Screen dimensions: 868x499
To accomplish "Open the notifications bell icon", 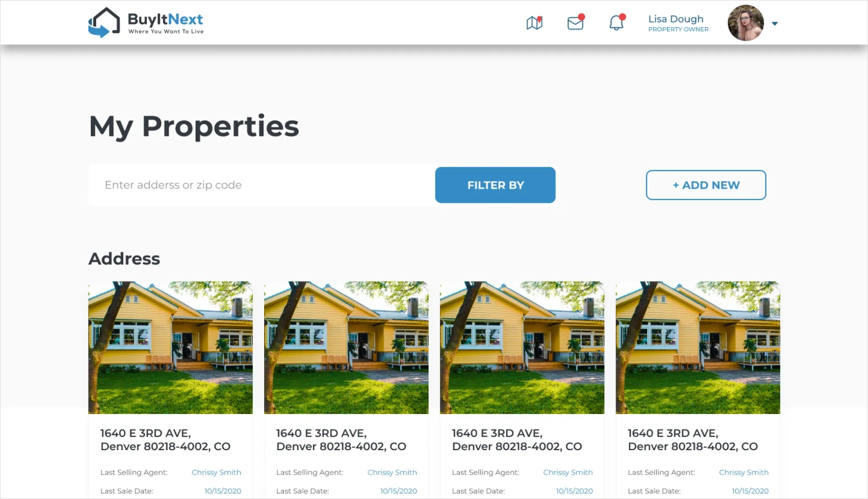I will (617, 22).
